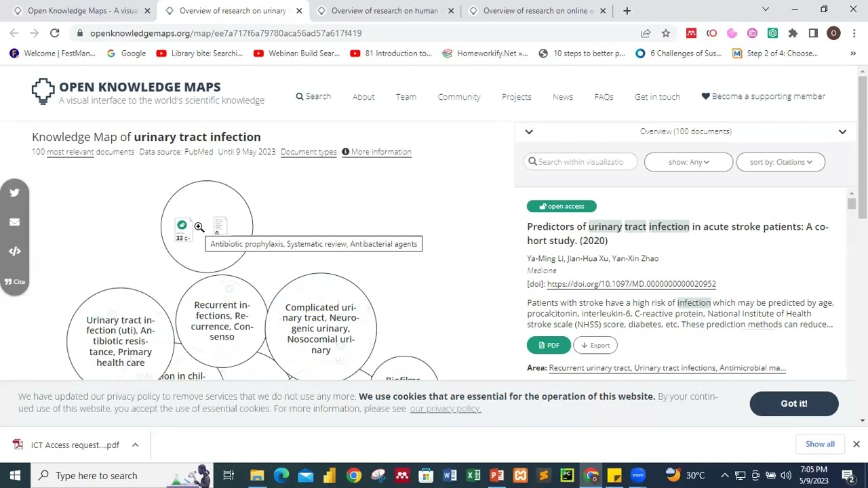
Task: Open the Search menu item
Action: [313, 96]
